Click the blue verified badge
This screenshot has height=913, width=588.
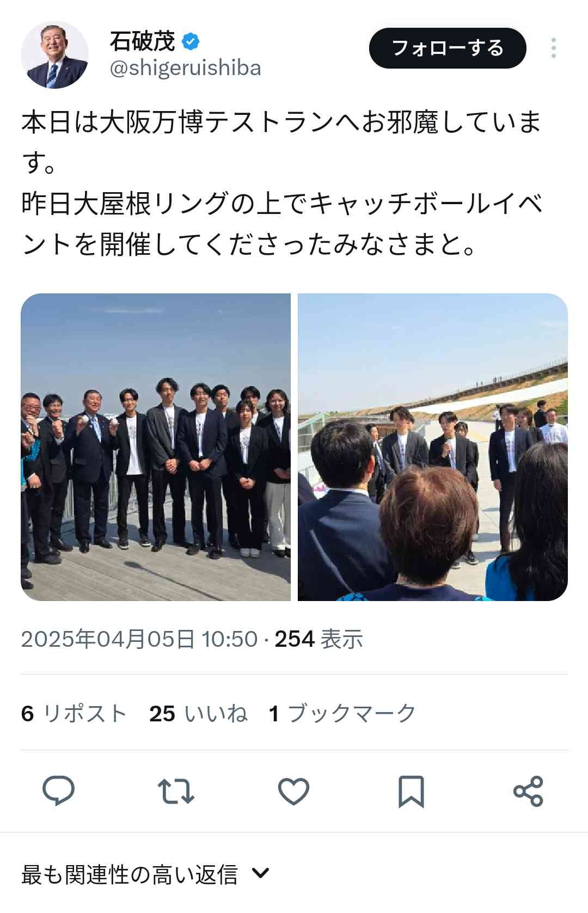tap(190, 41)
